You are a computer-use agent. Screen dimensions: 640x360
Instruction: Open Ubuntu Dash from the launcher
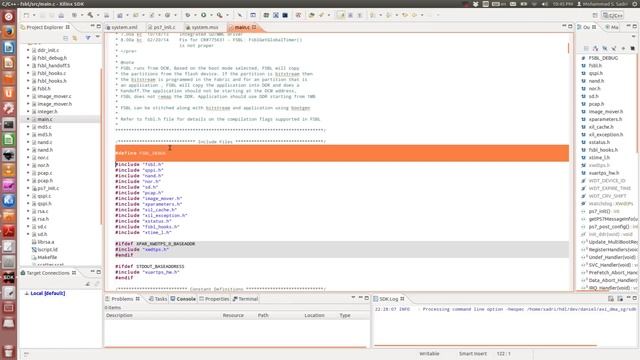click(x=9, y=17)
